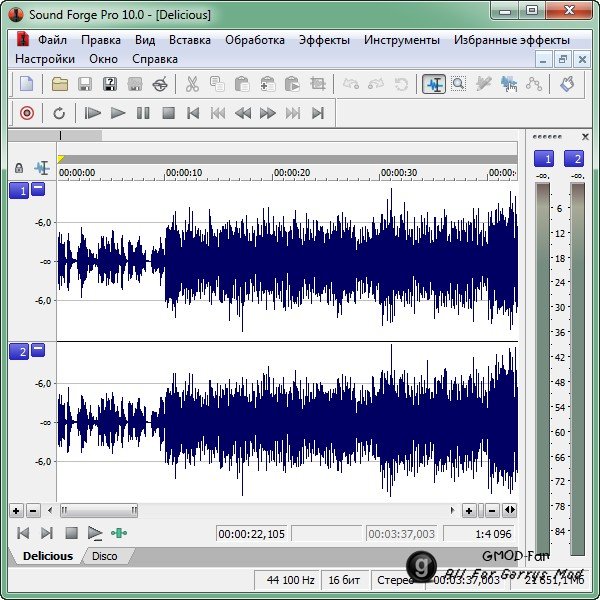Open the Избранные эффекты menu

click(x=512, y=40)
